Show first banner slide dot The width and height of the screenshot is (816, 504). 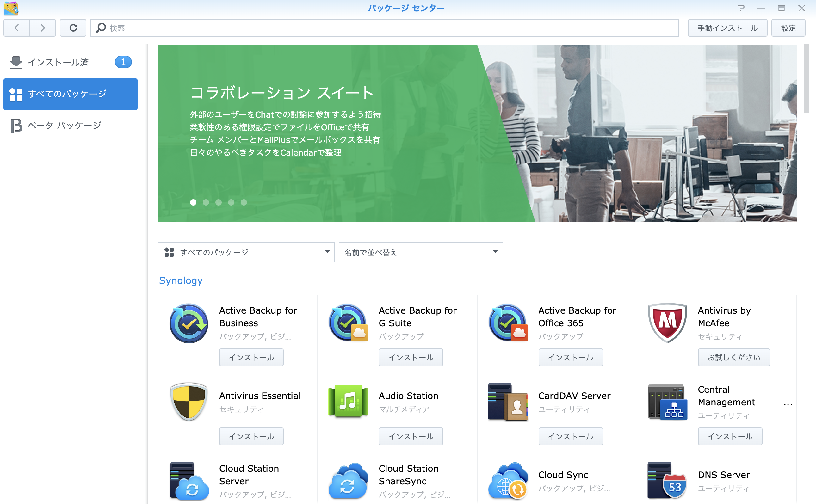pos(193,202)
